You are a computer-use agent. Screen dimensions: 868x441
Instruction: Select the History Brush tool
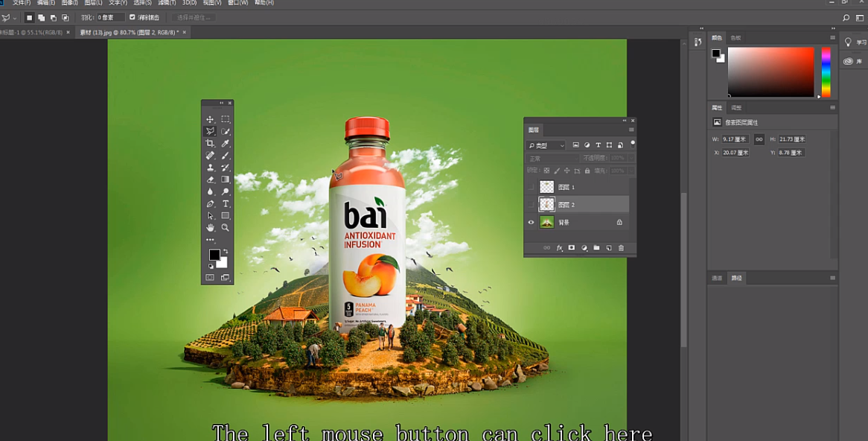(226, 168)
